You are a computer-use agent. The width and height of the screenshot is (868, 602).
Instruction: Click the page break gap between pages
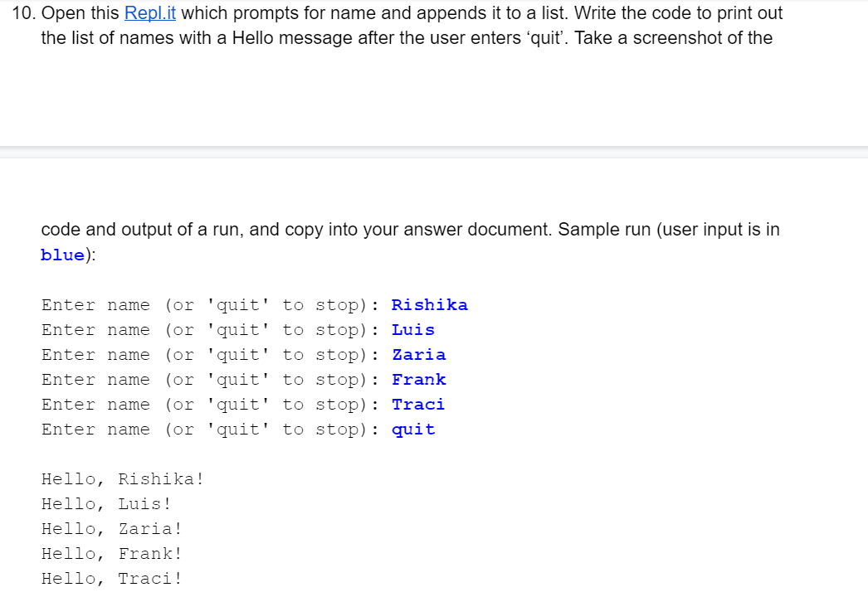pyautogui.click(x=434, y=153)
